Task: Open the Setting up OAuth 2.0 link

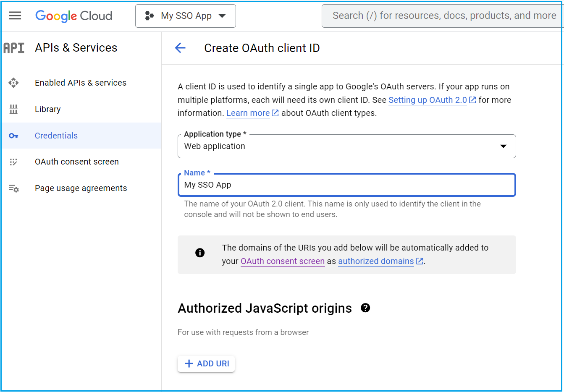Action: (x=428, y=100)
